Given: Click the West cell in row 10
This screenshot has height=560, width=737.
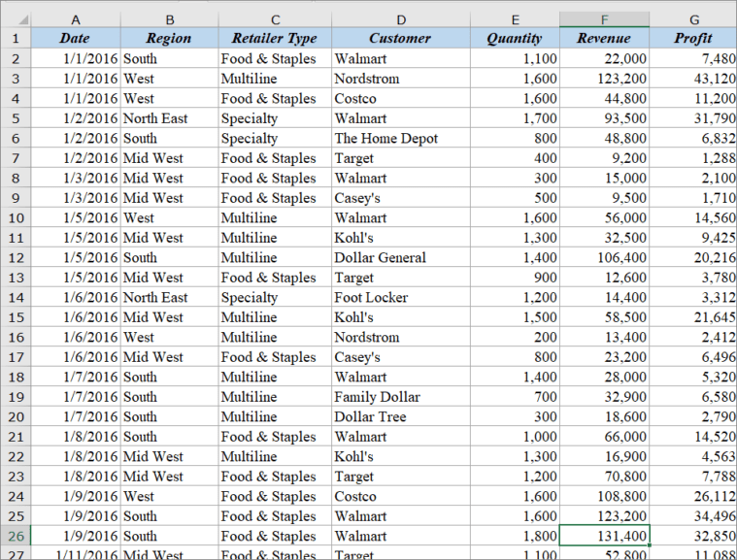Looking at the screenshot, I should tap(170, 217).
